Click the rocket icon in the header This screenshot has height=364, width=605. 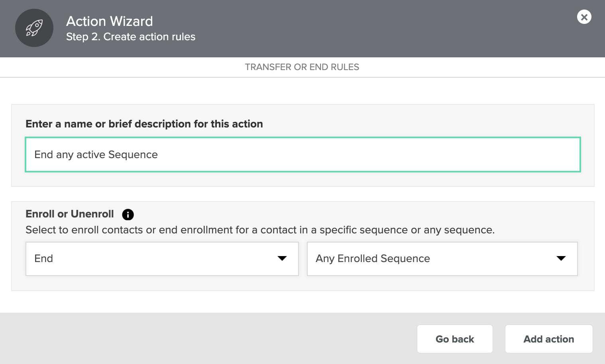tap(34, 28)
